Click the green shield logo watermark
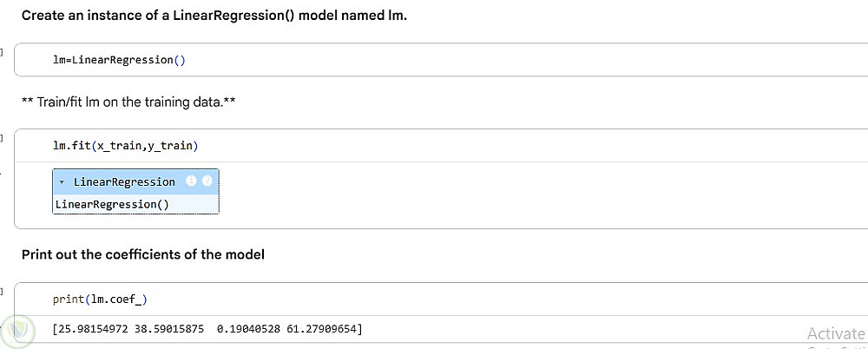868x349 pixels. coord(17,332)
